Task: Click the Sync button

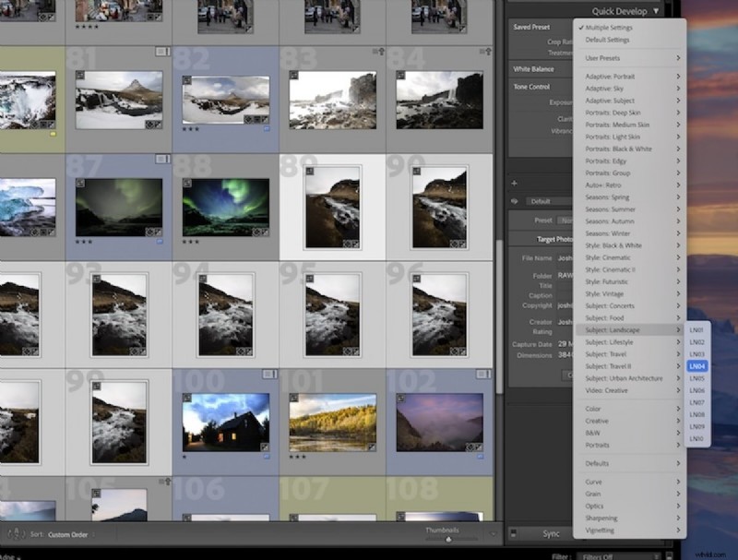Action: pyautogui.click(x=553, y=533)
